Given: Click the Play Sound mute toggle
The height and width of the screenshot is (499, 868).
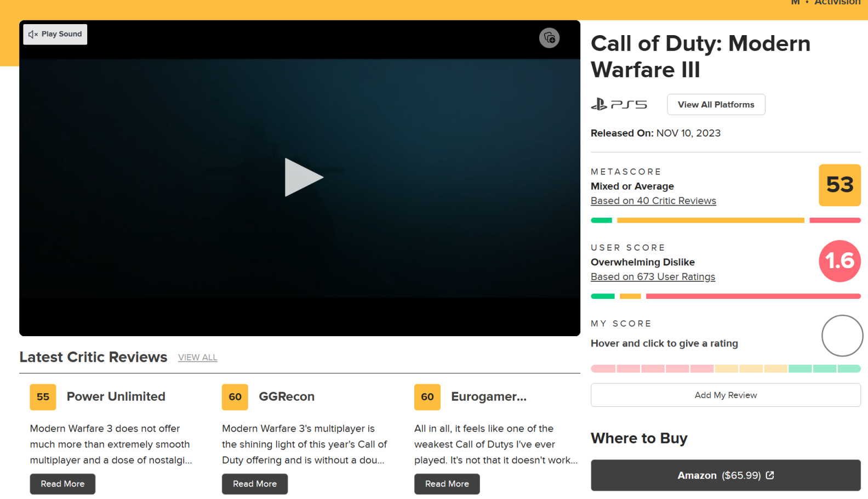Looking at the screenshot, I should click(x=55, y=34).
